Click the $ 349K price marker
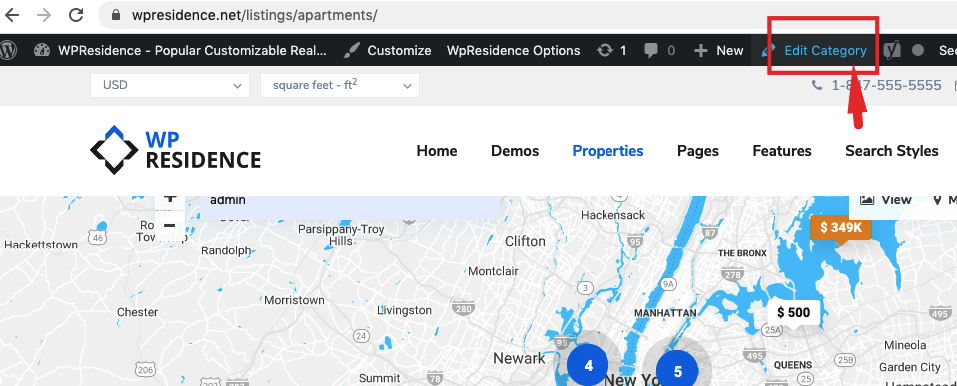Viewport: 957px width, 386px height. click(840, 228)
